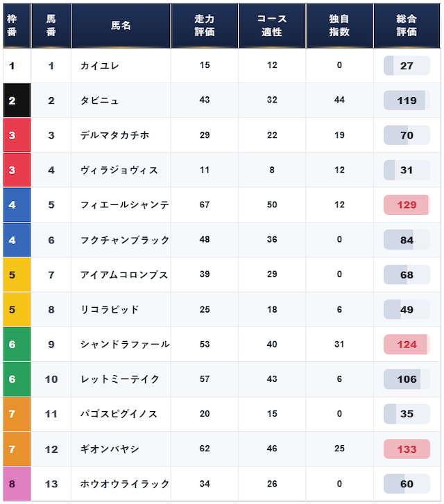
Task: Click the 馬名 column header
Action: pos(121,26)
